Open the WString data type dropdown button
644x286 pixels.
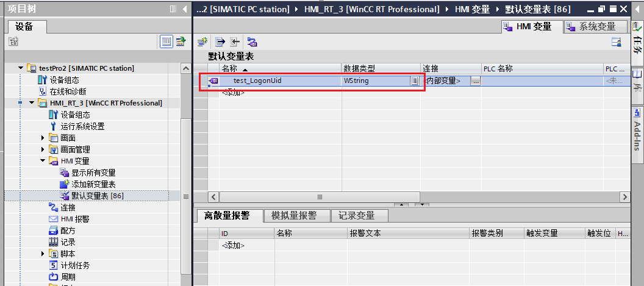pos(415,81)
